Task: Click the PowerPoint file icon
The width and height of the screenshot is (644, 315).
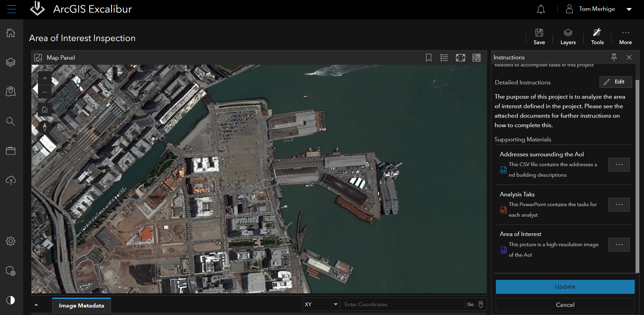Action: [x=503, y=210]
